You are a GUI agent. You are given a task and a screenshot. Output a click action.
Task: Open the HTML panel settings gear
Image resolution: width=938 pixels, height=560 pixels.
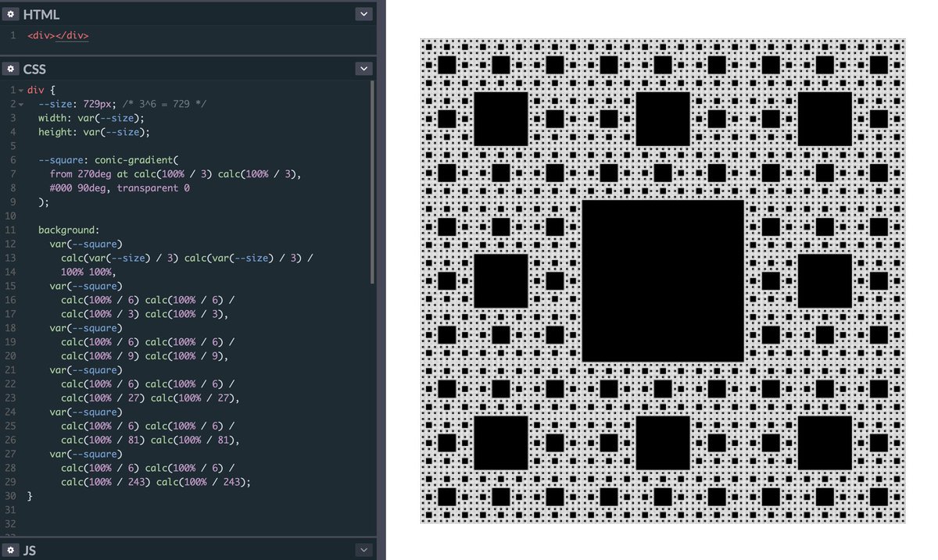[10, 13]
